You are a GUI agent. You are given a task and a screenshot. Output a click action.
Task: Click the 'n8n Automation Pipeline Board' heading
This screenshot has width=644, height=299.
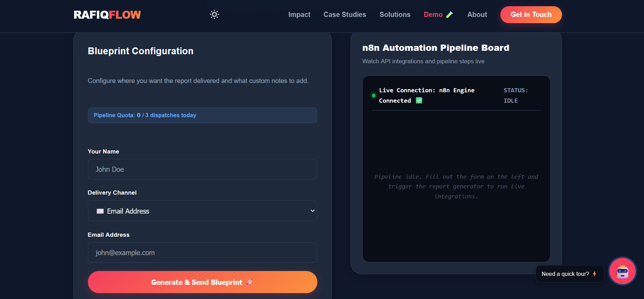pyautogui.click(x=436, y=48)
